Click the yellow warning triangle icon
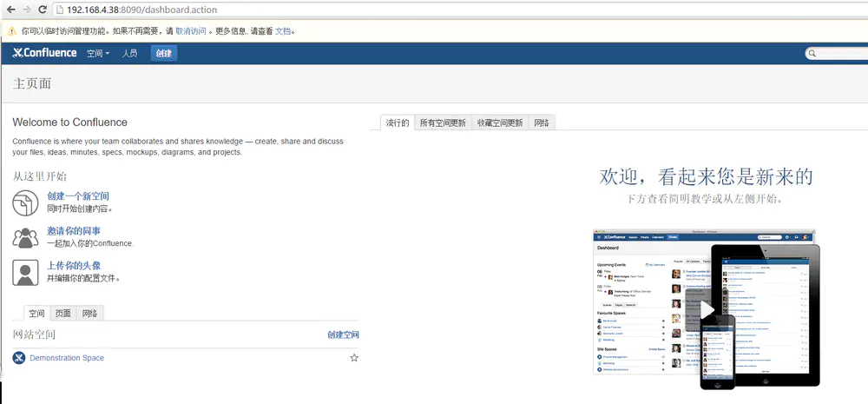 [x=11, y=31]
